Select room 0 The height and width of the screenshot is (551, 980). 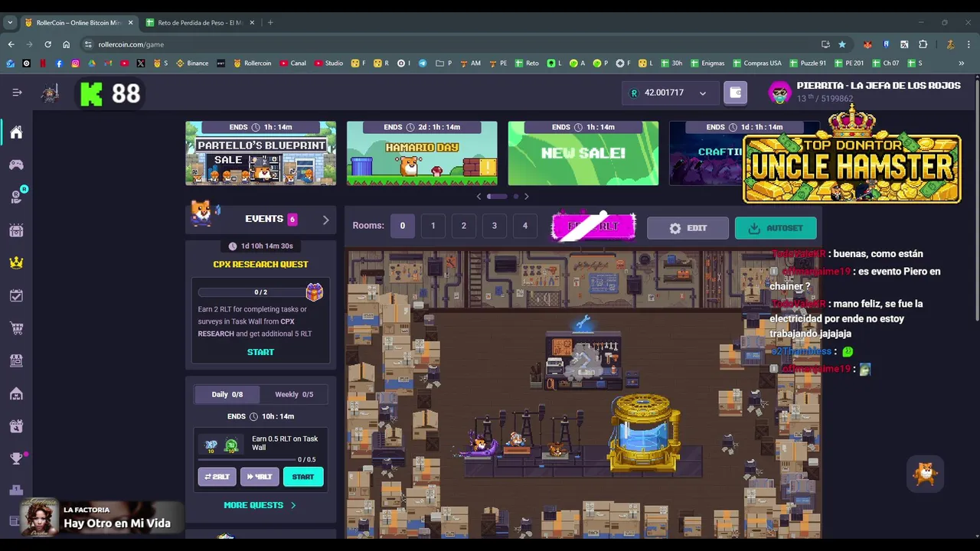[402, 226]
